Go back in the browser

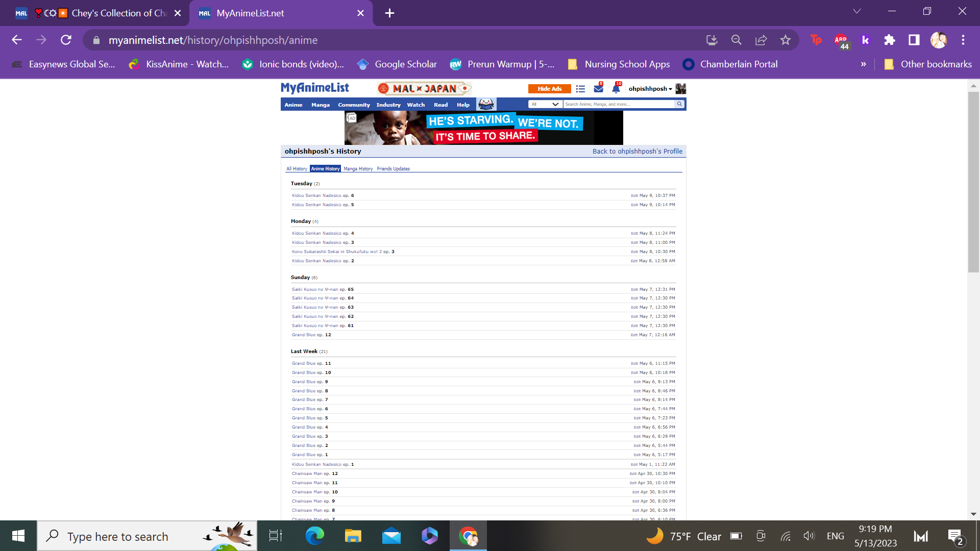(17, 40)
